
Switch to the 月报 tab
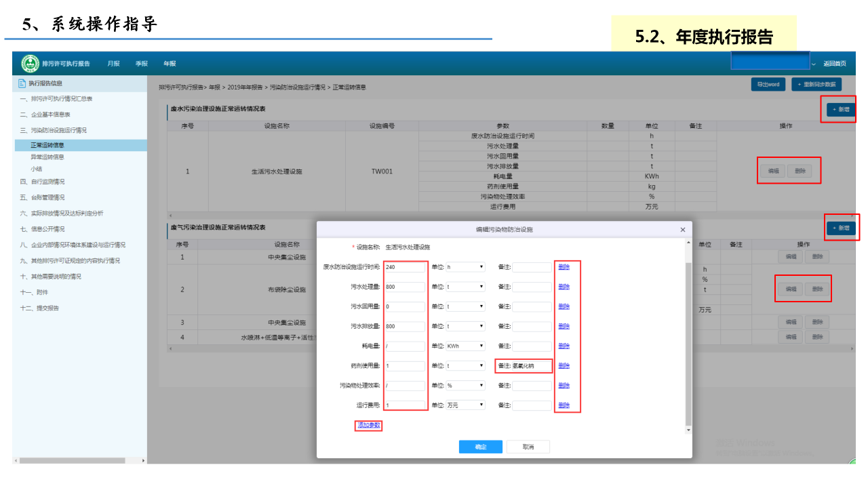click(113, 64)
